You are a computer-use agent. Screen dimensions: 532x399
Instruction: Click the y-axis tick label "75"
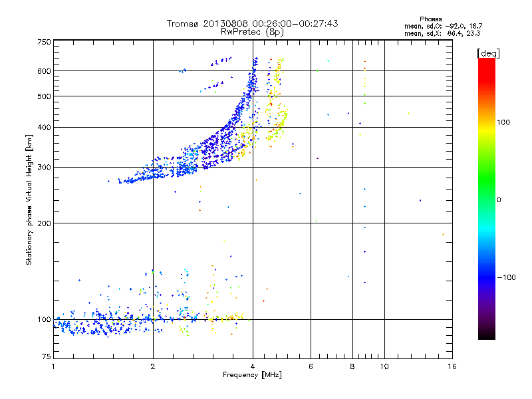[47, 356]
